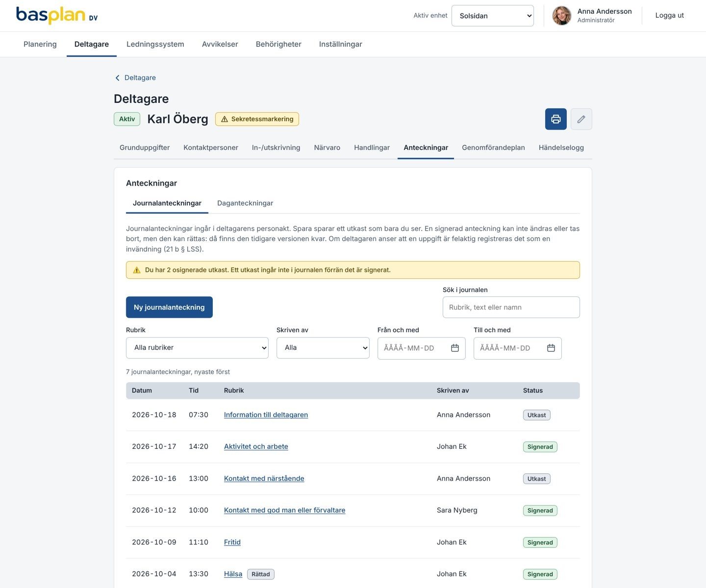Open the Aktiv enhet Solsidan dropdown
This screenshot has height=588, width=706.
(493, 16)
